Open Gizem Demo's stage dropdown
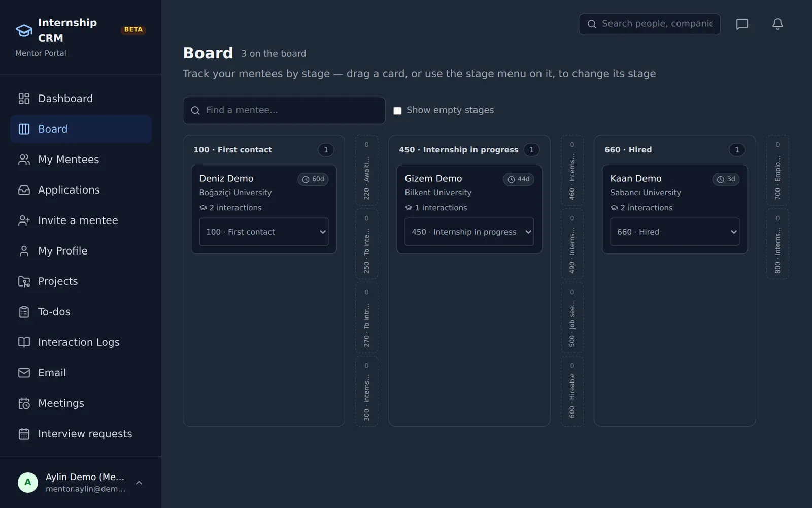 point(469,232)
